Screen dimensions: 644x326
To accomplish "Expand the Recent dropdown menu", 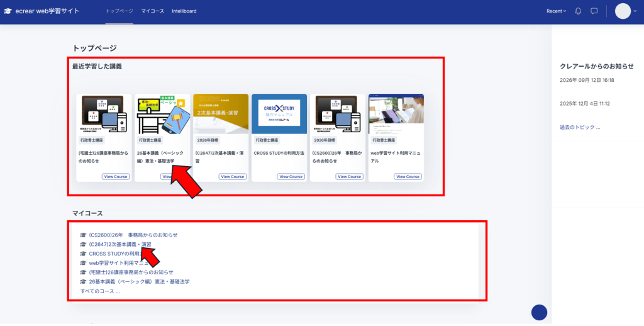I will 556,11.
